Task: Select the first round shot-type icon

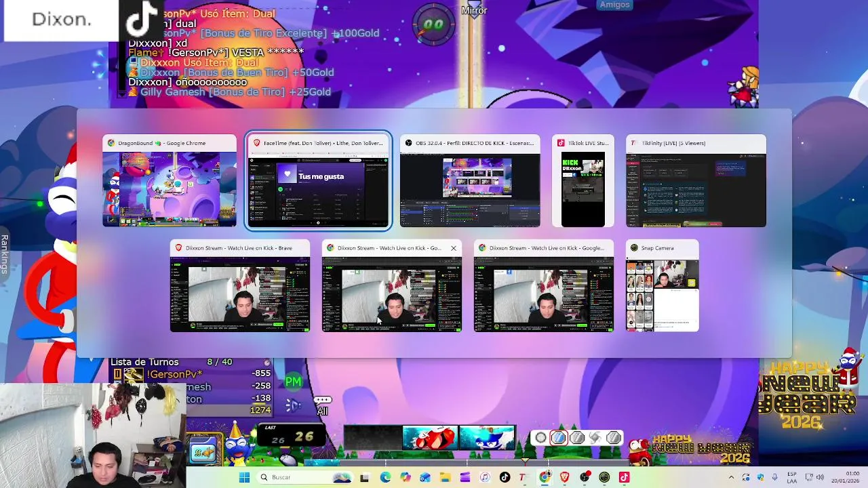Action: tap(540, 438)
